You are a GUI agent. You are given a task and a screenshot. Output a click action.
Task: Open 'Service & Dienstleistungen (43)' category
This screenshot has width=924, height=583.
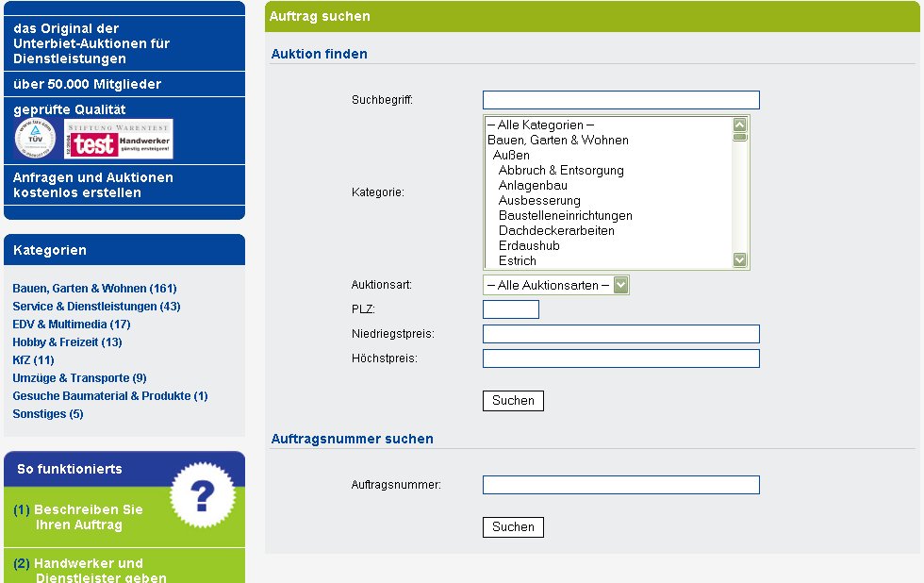[x=96, y=307]
